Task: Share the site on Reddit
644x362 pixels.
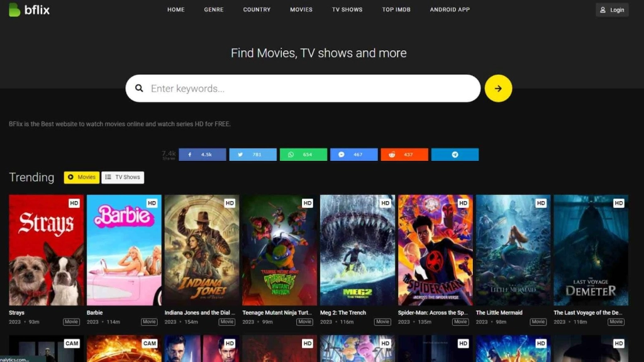Action: [x=404, y=154]
